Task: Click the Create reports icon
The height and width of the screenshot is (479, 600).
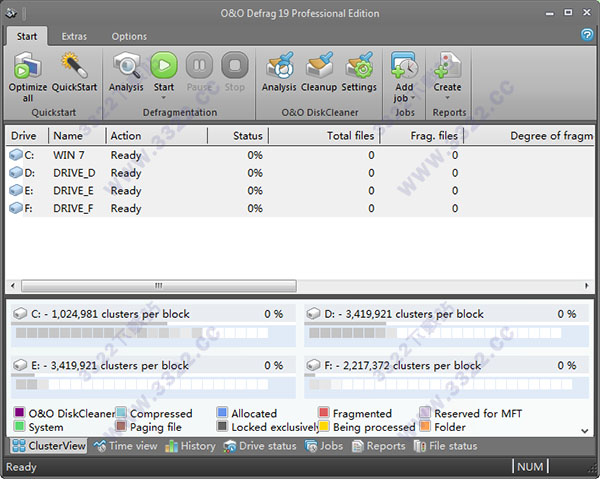Action: click(x=447, y=65)
